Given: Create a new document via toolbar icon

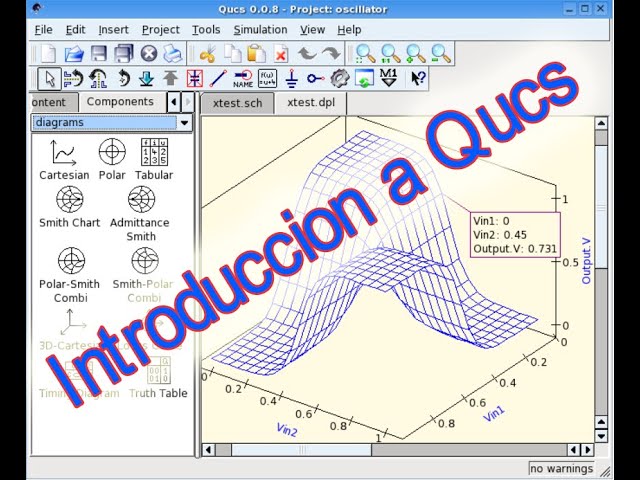Looking at the screenshot, I should coord(49,53).
